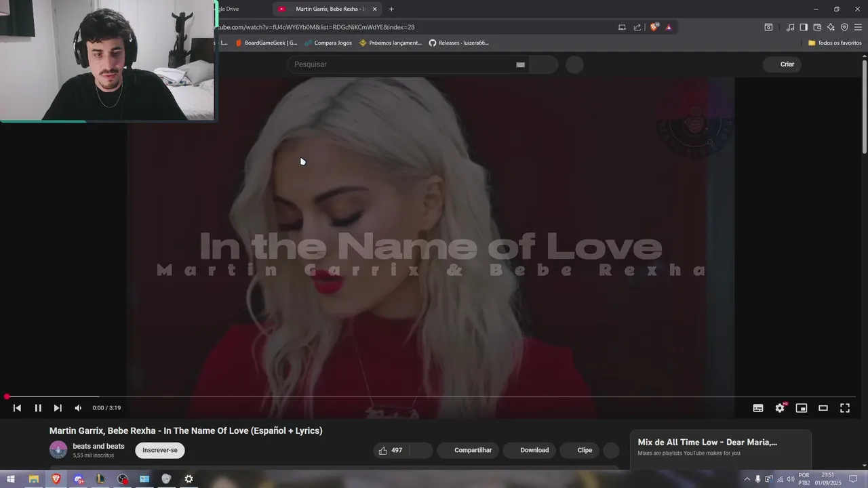868x488 pixels.
Task: Open the Windows notification center icon
Action: pyautogui.click(x=853, y=479)
